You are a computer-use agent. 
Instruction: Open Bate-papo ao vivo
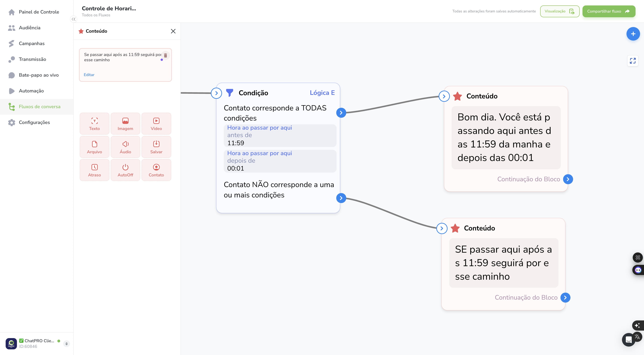36,75
